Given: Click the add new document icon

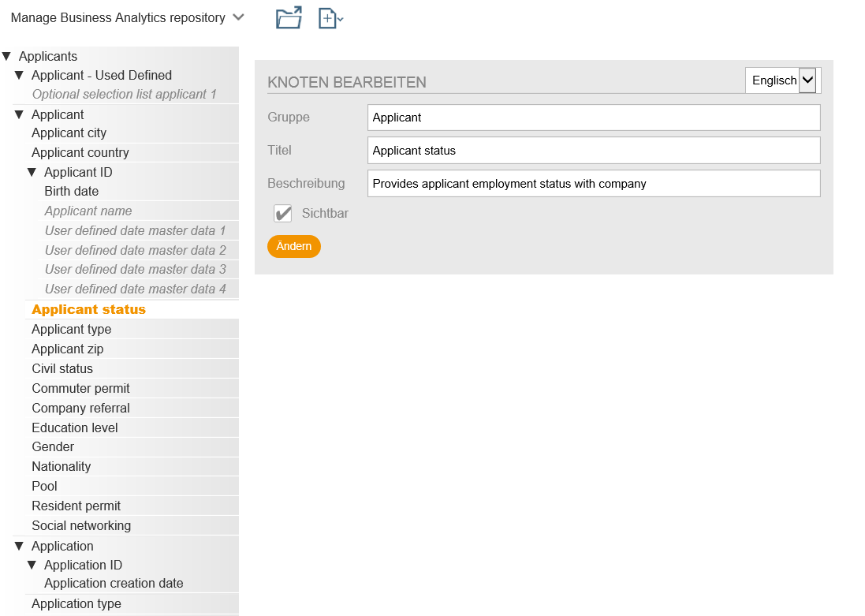Looking at the screenshot, I should 330,18.
